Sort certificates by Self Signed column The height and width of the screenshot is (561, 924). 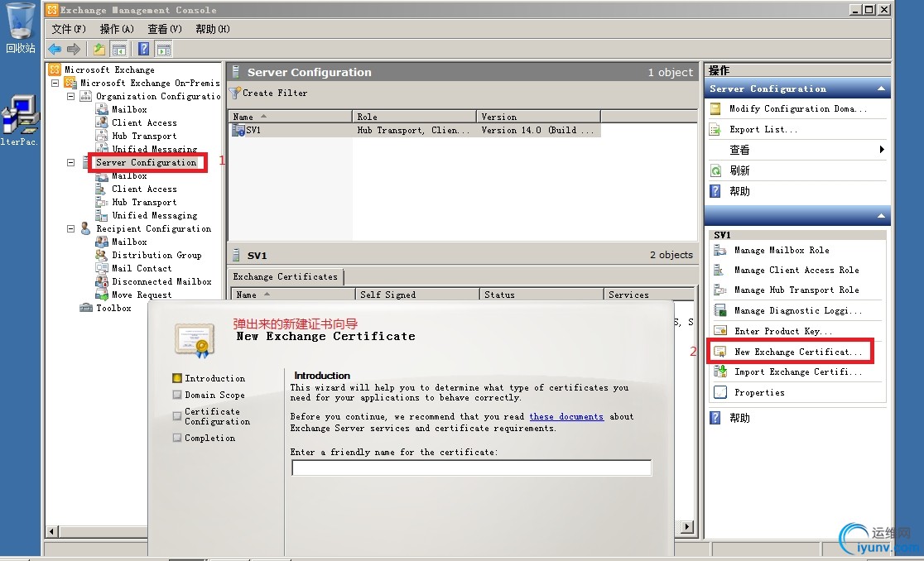[417, 295]
